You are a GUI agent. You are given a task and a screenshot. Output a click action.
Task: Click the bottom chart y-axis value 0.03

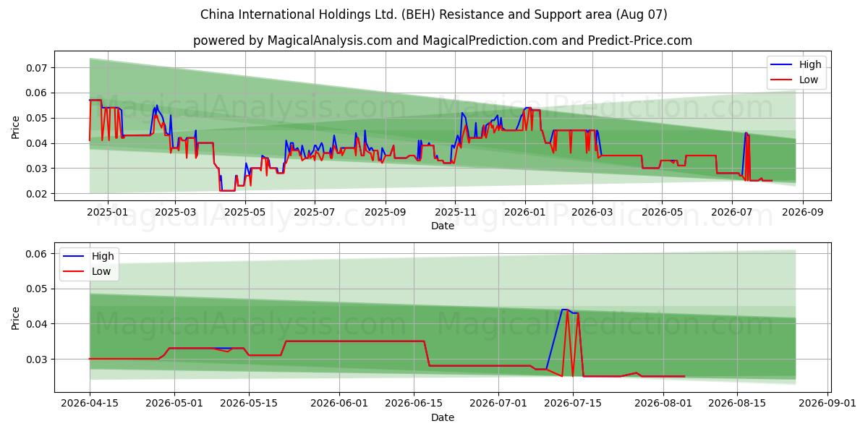[37, 359]
